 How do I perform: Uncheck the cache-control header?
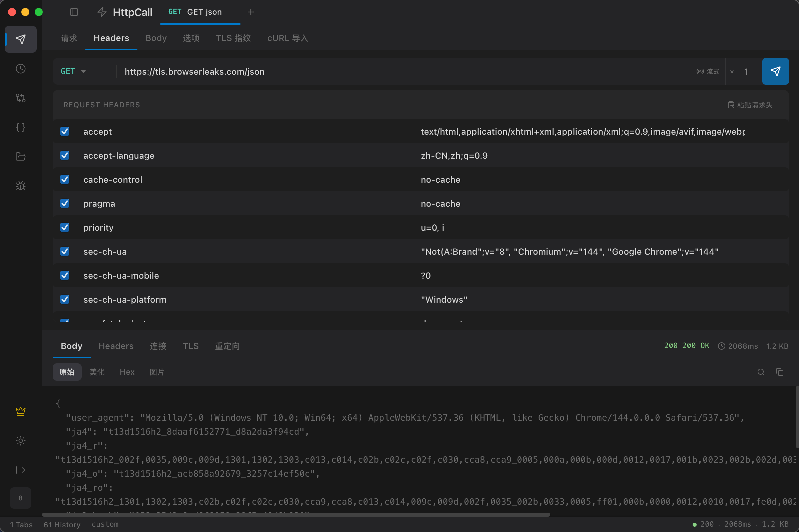(64, 179)
